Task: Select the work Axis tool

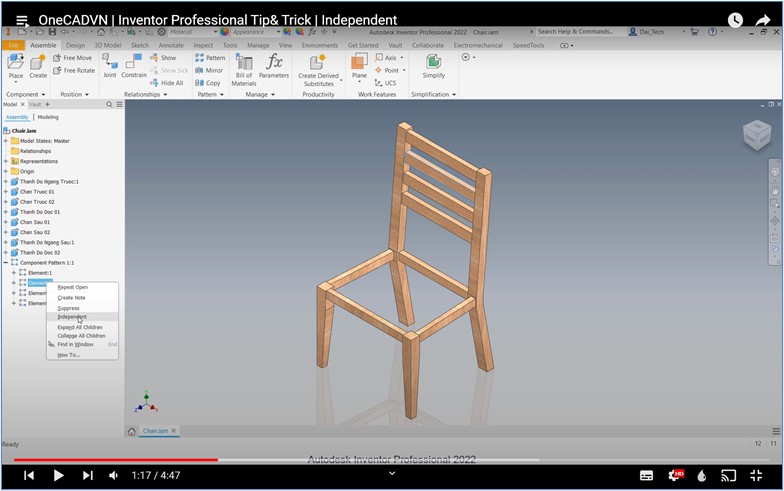Action: point(389,58)
